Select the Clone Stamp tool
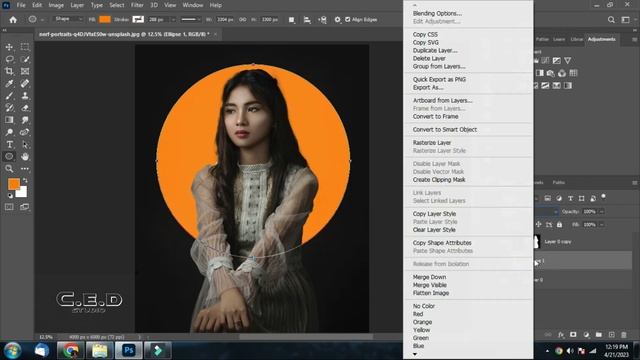This screenshot has height=360, width=640. 25,96
